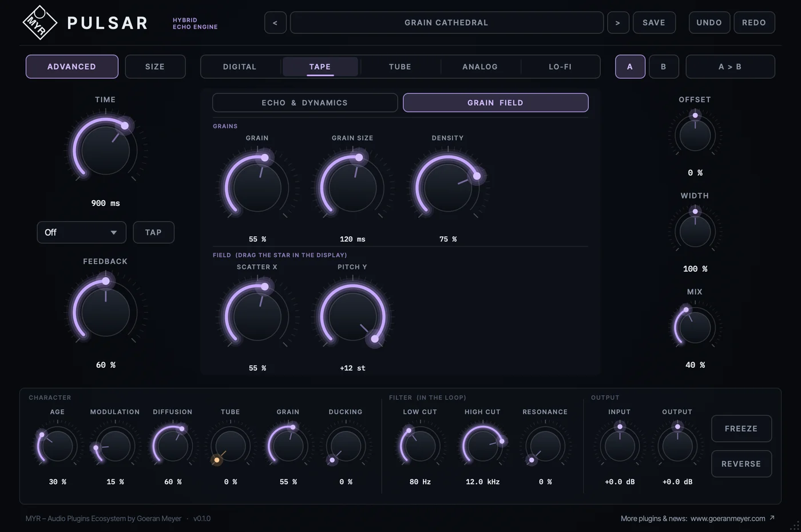
Task: Enable the REVERSE function
Action: tap(741, 464)
